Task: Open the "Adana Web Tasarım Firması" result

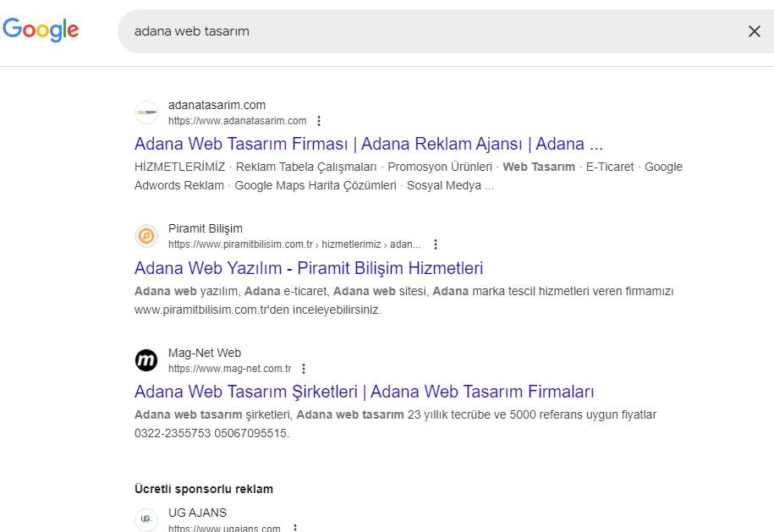Action: click(368, 143)
